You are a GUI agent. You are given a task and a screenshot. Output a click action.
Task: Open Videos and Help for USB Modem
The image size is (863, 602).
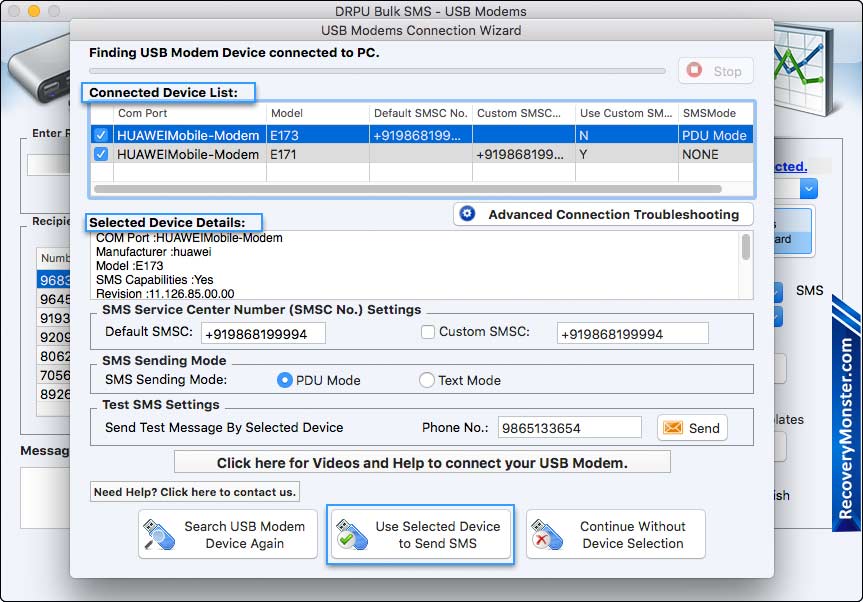click(422, 462)
